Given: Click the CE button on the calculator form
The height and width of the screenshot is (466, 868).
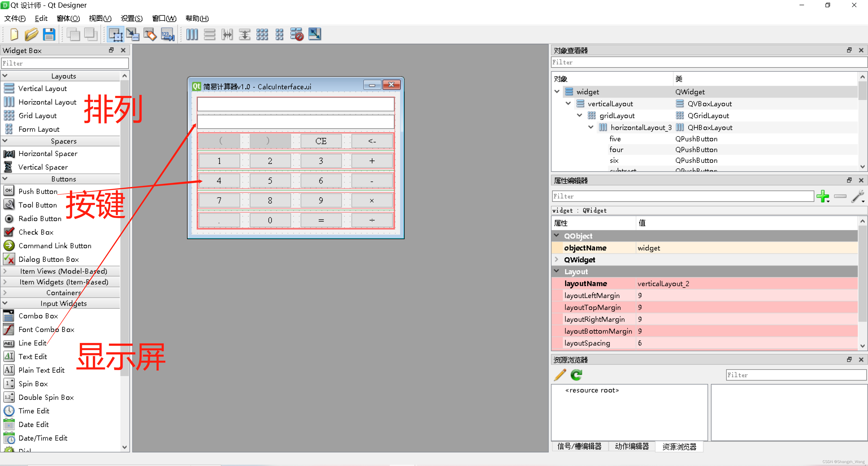Looking at the screenshot, I should [x=321, y=141].
